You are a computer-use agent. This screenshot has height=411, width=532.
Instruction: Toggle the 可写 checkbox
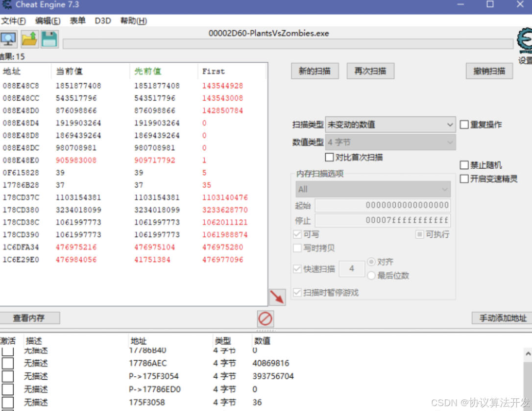tap(297, 234)
